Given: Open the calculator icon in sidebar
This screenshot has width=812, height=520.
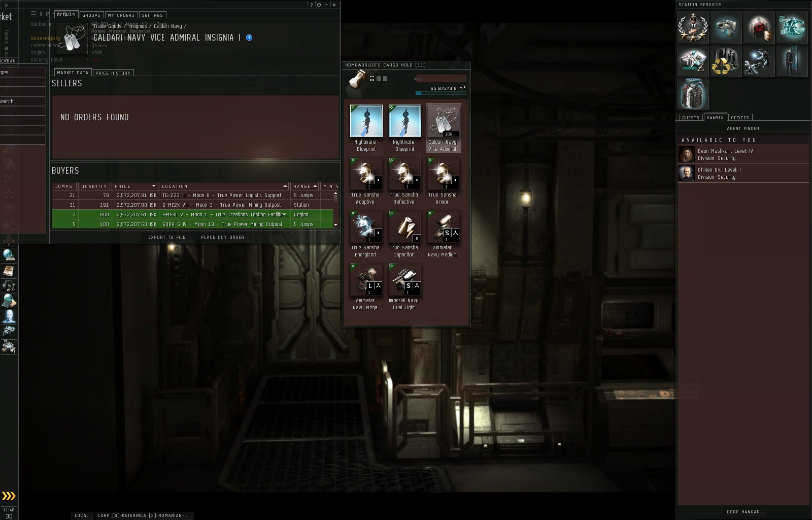Looking at the screenshot, I should (9, 301).
